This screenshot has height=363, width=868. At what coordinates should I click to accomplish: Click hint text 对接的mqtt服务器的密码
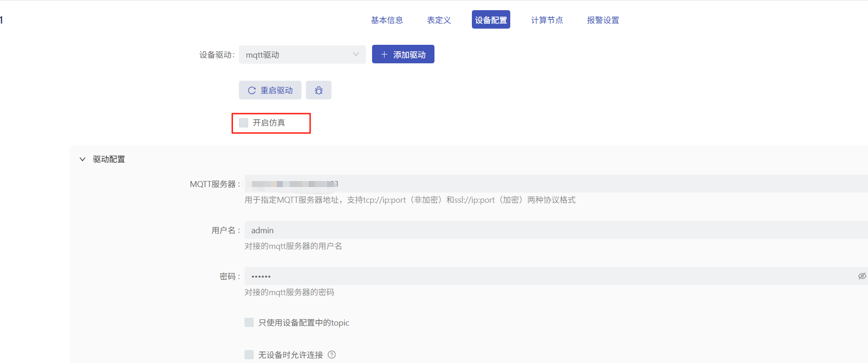coord(289,292)
